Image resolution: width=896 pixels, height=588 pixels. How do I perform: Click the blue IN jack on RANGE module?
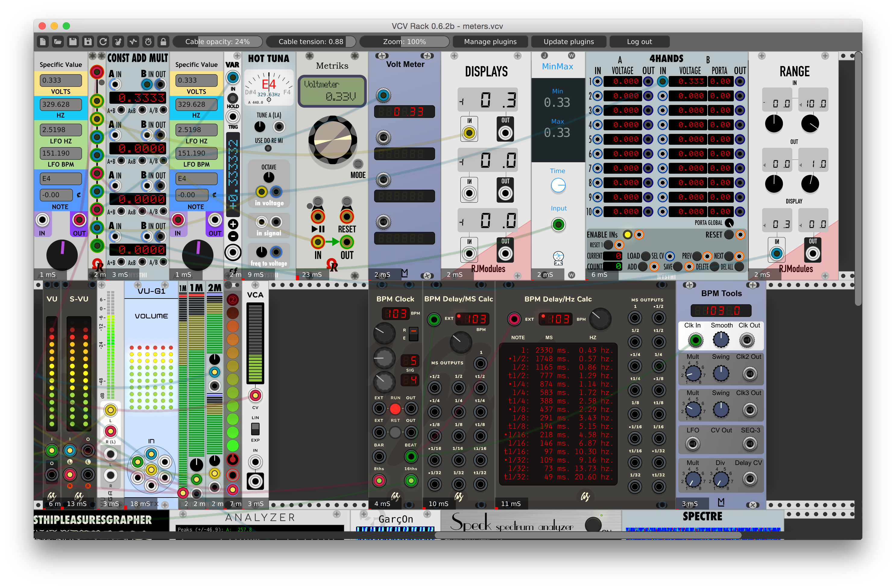776,253
